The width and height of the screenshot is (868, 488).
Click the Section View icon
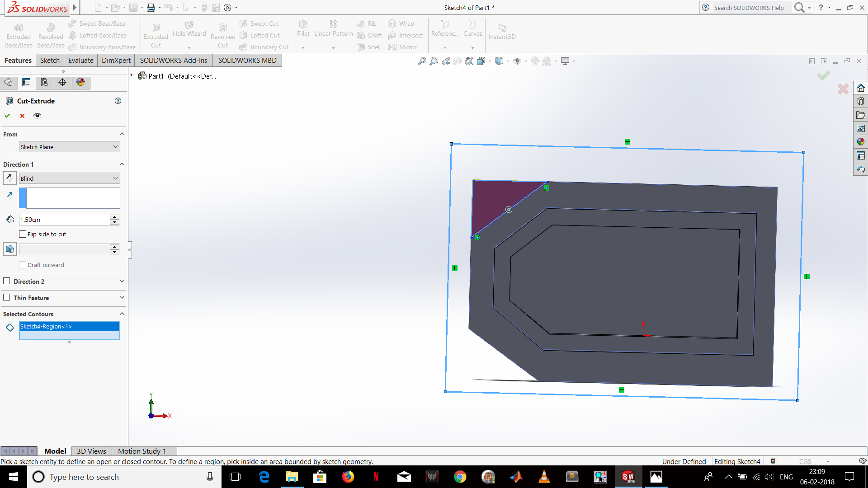[x=458, y=61]
